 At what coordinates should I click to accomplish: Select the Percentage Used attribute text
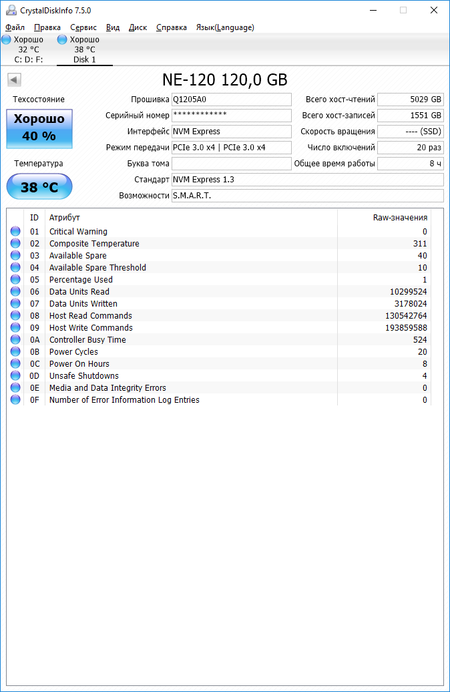click(81, 279)
